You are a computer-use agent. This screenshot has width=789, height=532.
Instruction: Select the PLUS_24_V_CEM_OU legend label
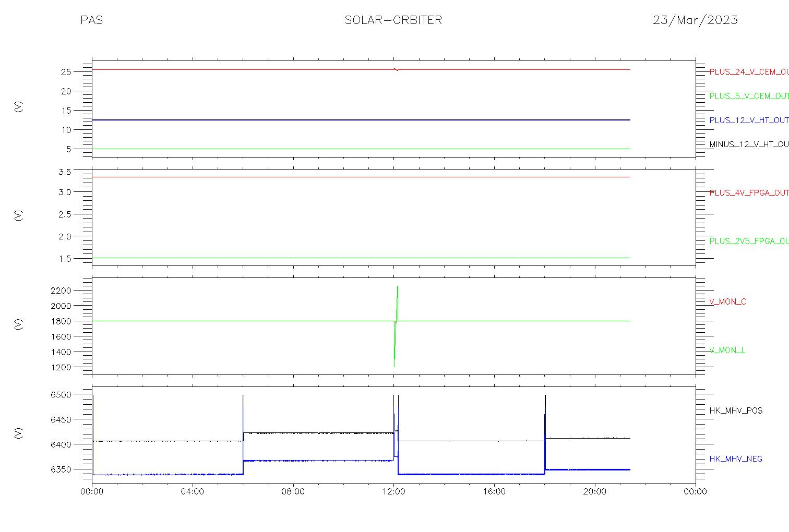pyautogui.click(x=749, y=72)
